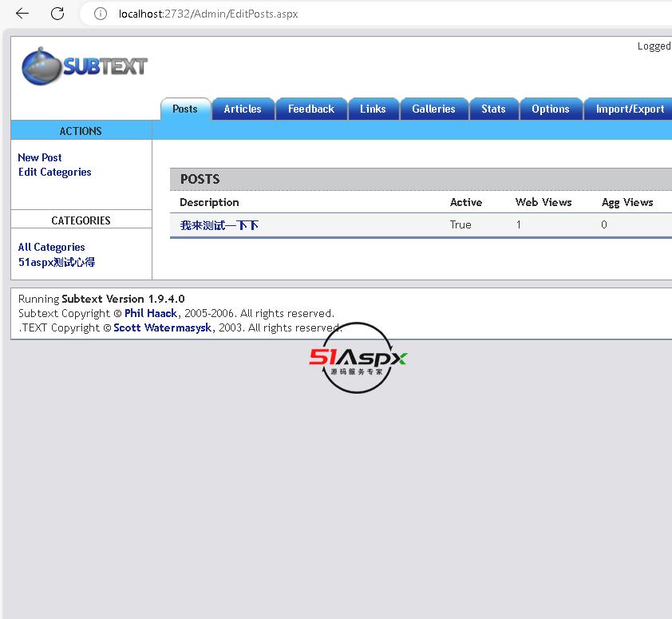Click the Web Views value 1
The image size is (672, 619).
(519, 224)
